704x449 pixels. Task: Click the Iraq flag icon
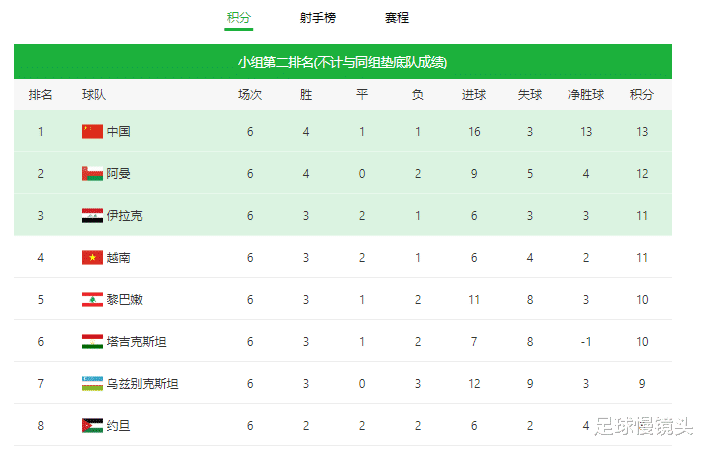[x=92, y=215]
